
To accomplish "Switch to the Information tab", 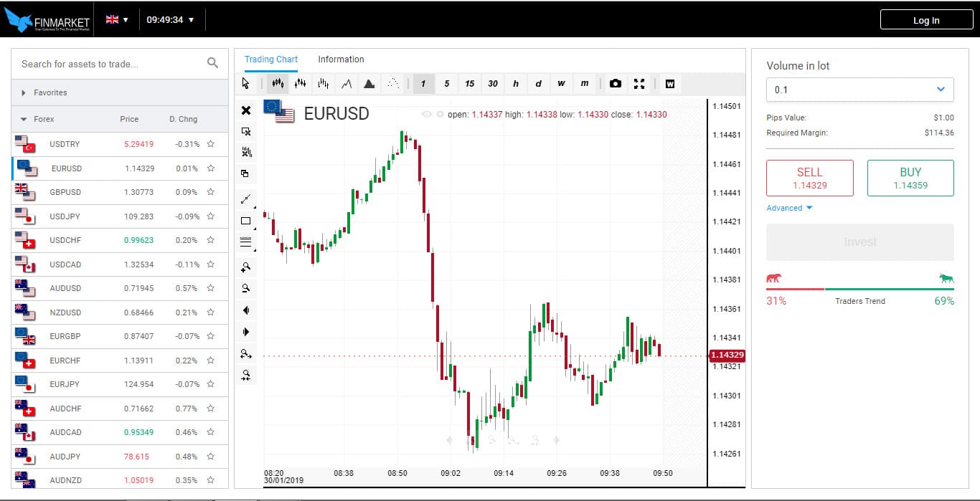I will [341, 59].
